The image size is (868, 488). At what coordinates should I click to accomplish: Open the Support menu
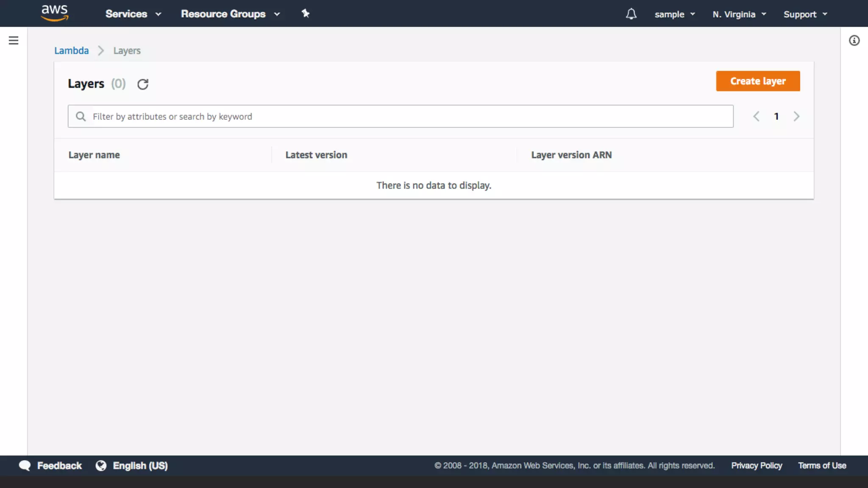coord(805,14)
